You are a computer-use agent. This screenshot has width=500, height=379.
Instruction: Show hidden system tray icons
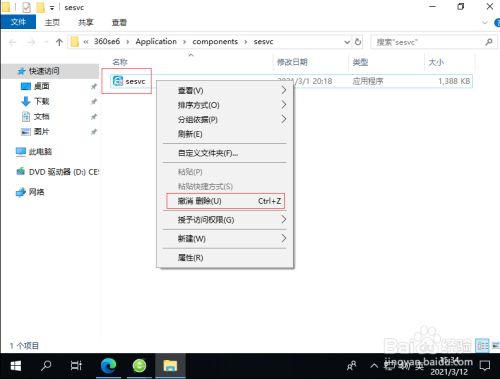(x=374, y=366)
